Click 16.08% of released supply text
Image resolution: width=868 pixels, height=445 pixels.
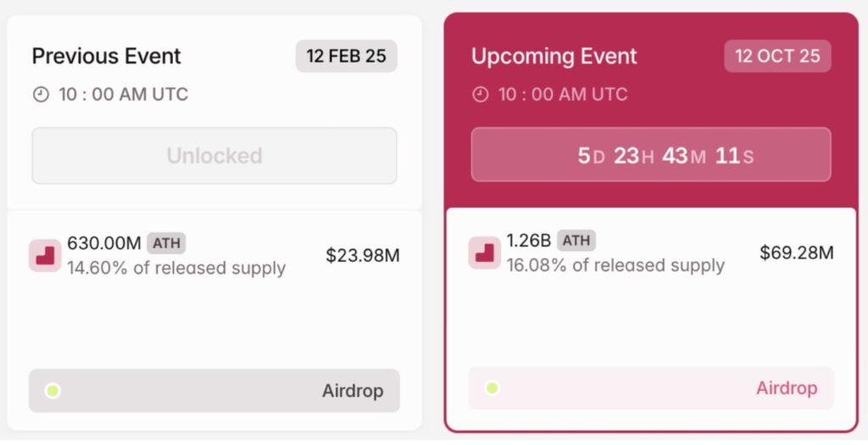pyautogui.click(x=615, y=265)
